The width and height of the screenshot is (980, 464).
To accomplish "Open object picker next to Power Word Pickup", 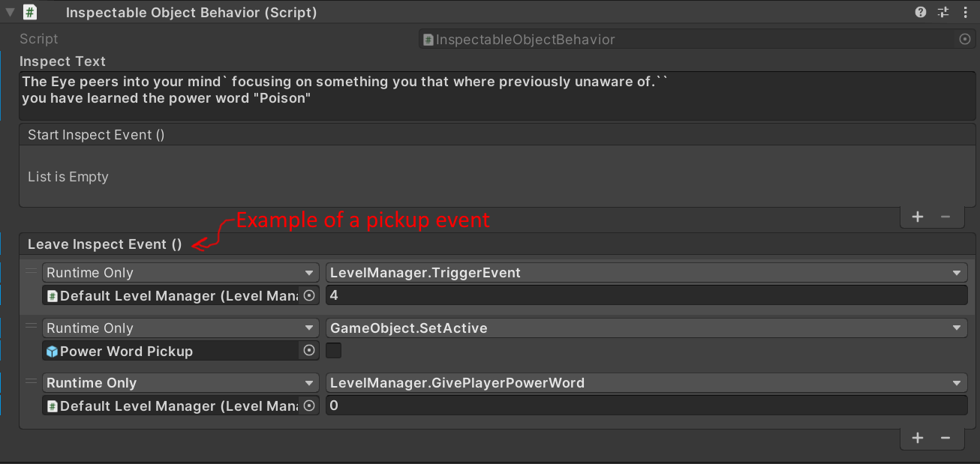I will (x=308, y=351).
